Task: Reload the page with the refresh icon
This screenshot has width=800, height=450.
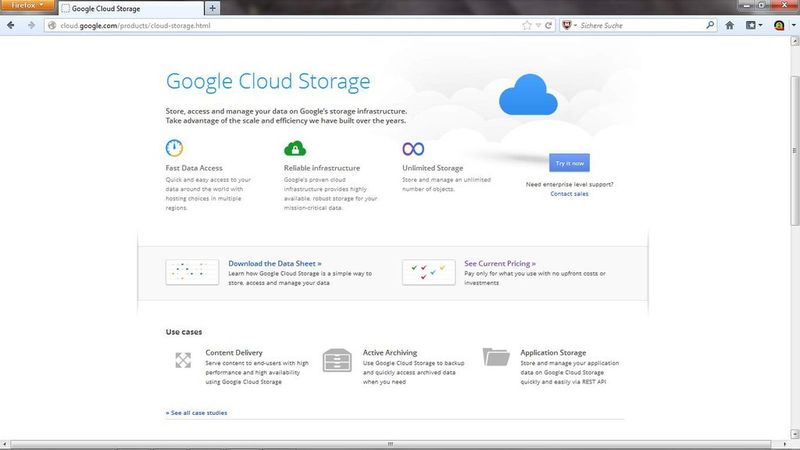Action: tap(548, 25)
